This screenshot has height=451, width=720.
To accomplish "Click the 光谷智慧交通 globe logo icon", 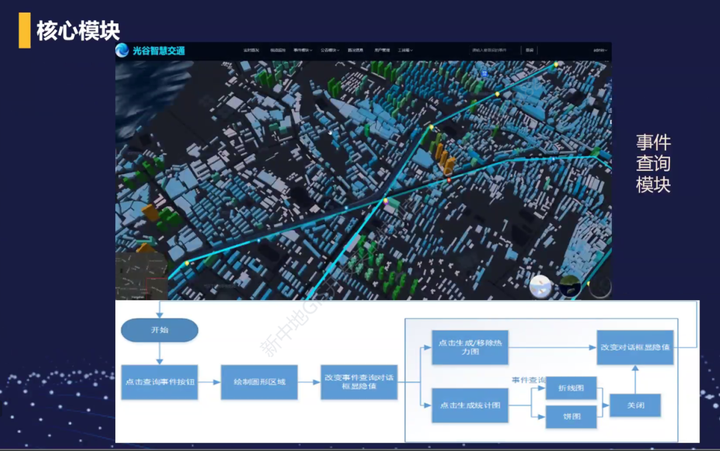I will pyautogui.click(x=122, y=51).
